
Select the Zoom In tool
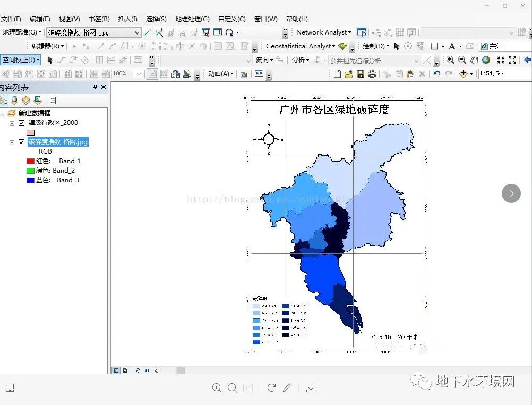(x=450, y=60)
